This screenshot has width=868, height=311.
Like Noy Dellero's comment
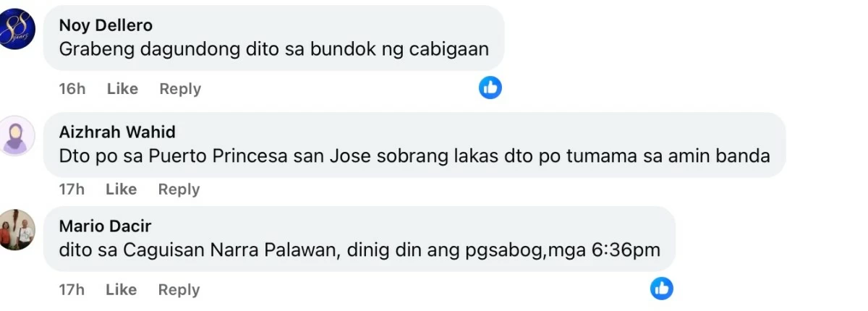coord(122,89)
